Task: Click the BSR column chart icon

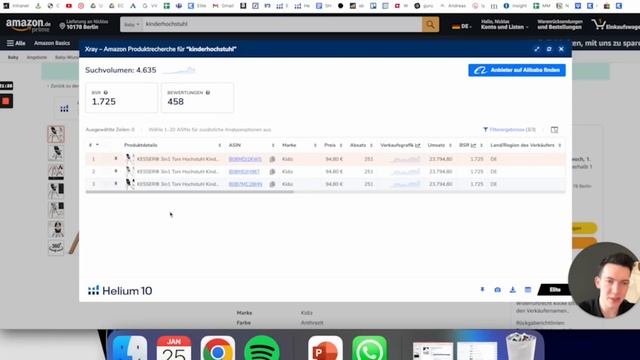Action: [x=473, y=145]
